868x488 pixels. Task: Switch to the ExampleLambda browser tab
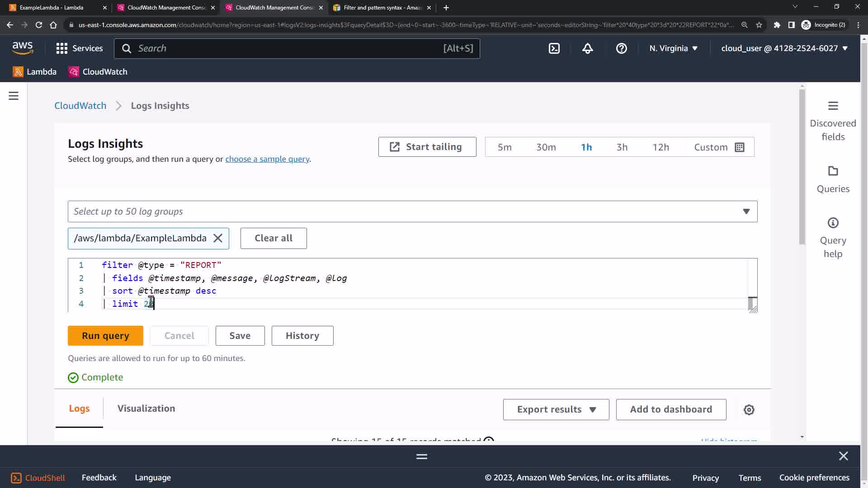click(x=52, y=8)
